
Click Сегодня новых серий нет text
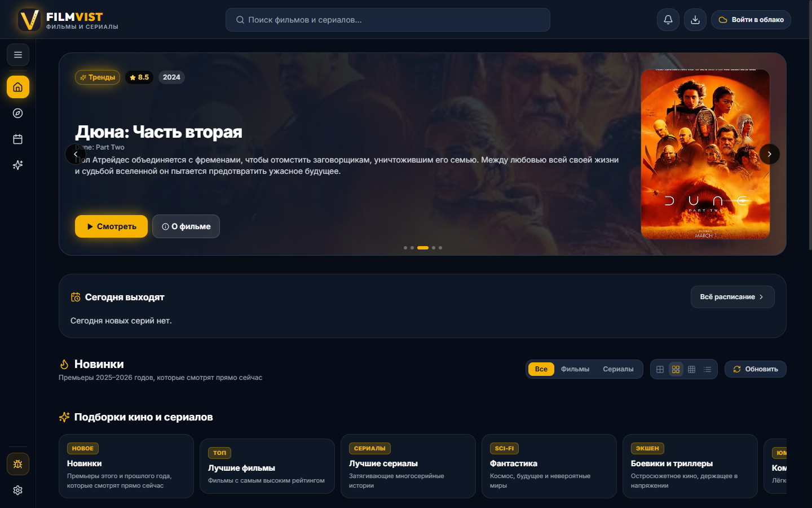point(121,321)
